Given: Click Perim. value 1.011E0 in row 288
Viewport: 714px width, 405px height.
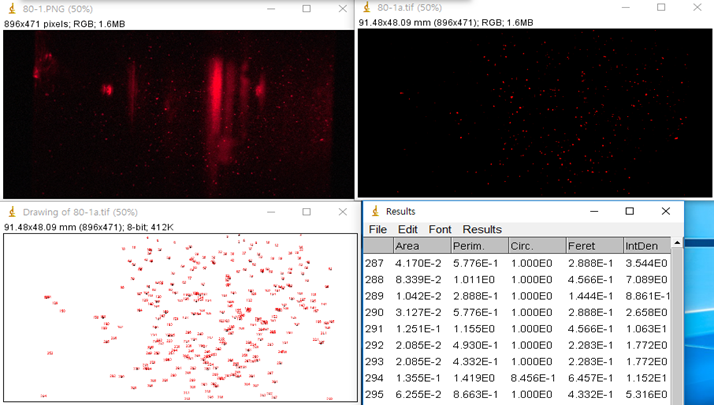Looking at the screenshot, I should click(x=474, y=279).
